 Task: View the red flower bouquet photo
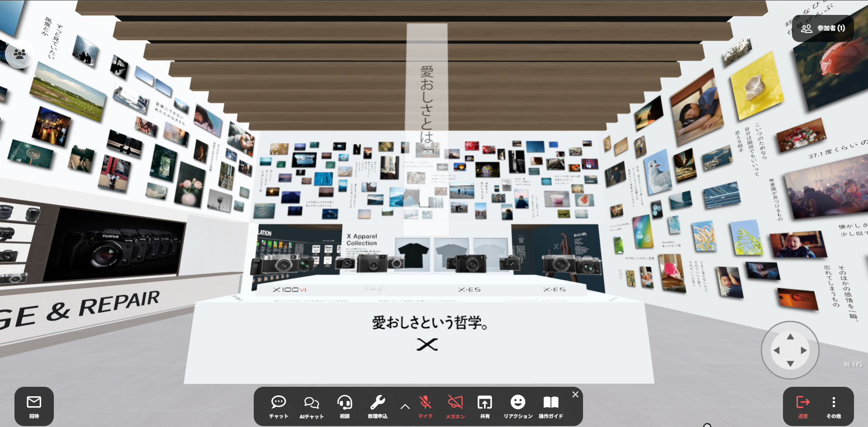(x=802, y=135)
